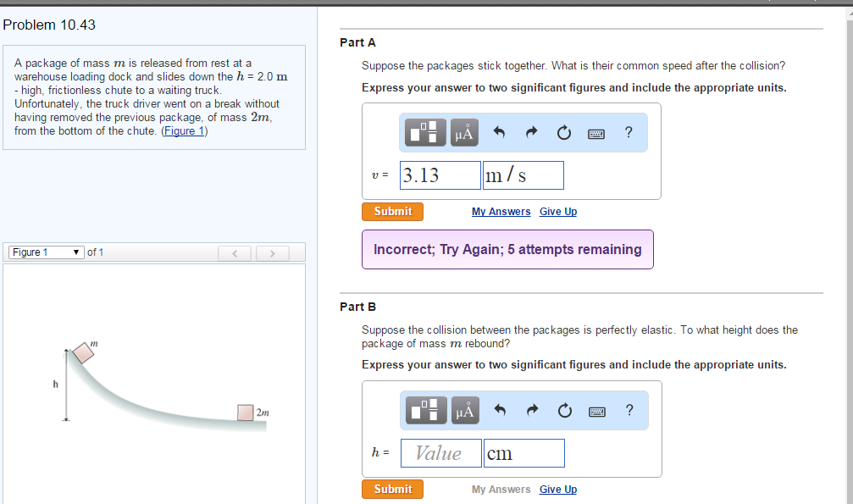Viewport: 853px width, 504px height.
Task: Submit the Part B answer
Action: (x=392, y=490)
